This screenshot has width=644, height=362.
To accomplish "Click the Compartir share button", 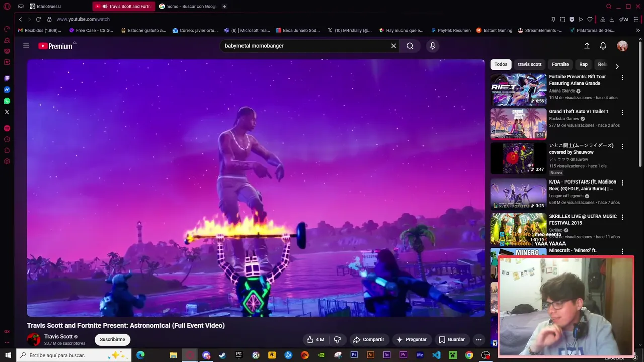I will pyautogui.click(x=369, y=340).
